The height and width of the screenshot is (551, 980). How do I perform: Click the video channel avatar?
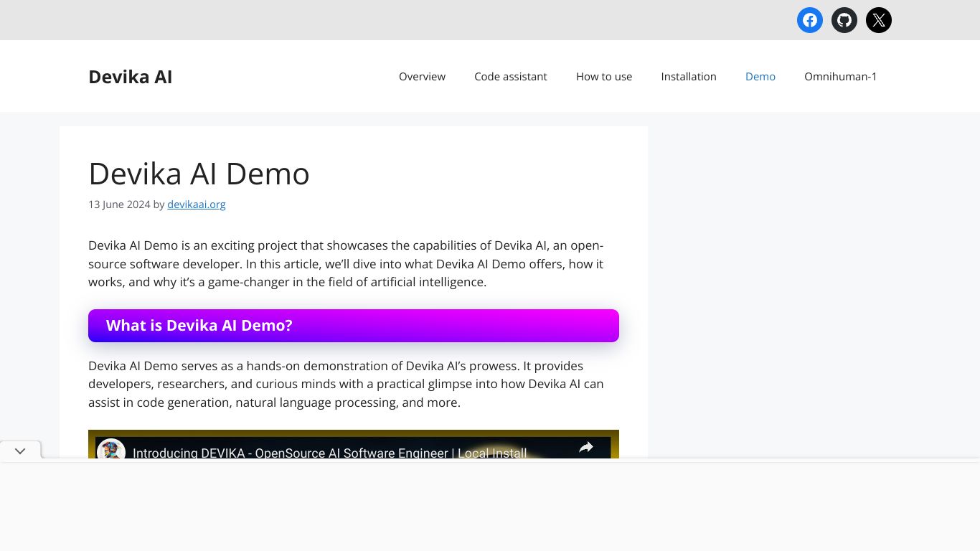click(x=111, y=451)
